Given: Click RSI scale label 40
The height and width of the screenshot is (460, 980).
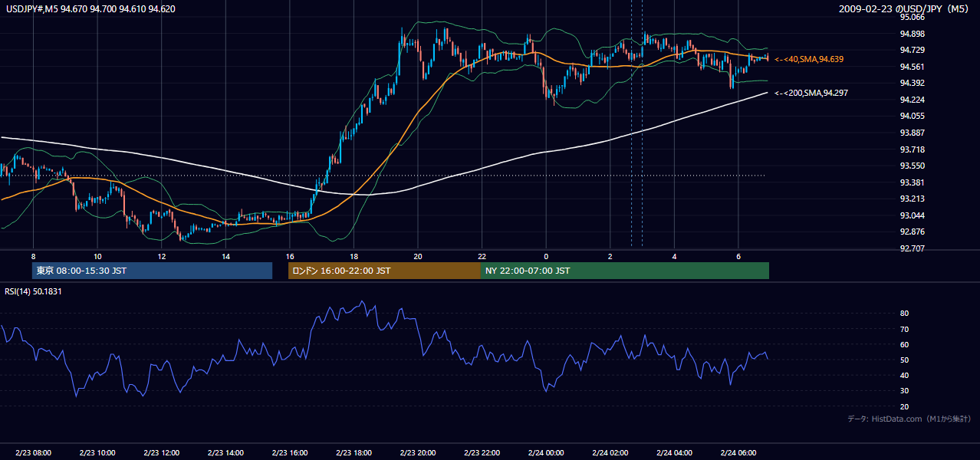Looking at the screenshot, I should (x=905, y=376).
